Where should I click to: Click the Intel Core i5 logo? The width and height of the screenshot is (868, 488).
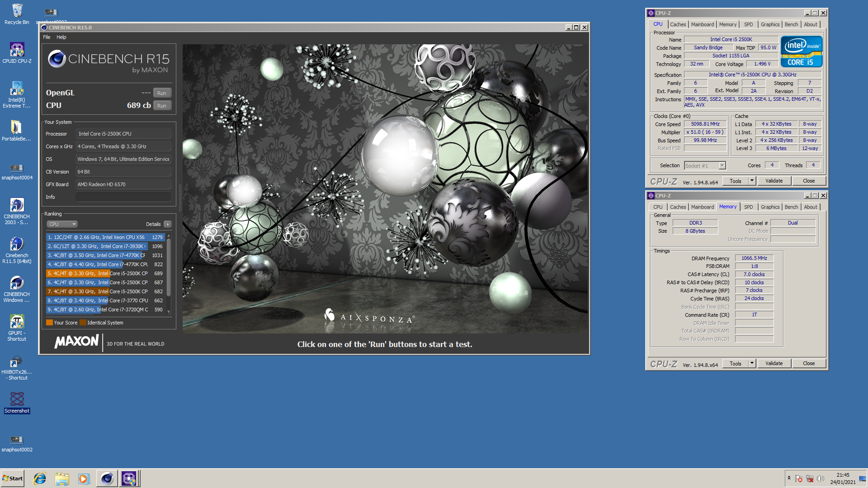click(801, 52)
